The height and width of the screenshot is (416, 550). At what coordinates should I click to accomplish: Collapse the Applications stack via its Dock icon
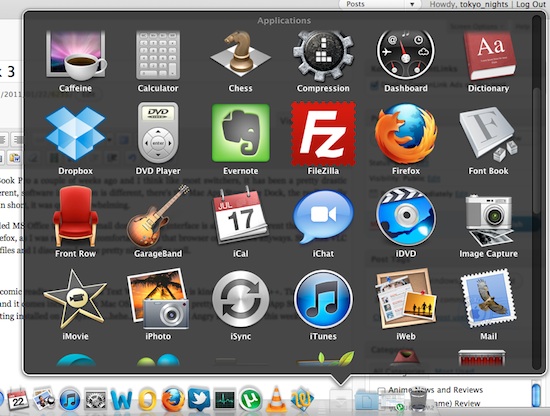(x=340, y=400)
